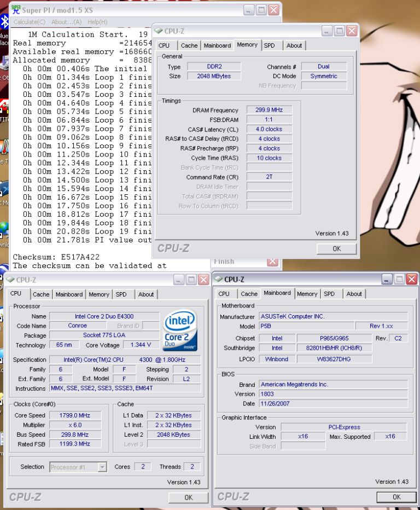Screen dimensions: 420x510
Task: Click the CPU-Z icon in mainboard window title bar
Action: click(218, 279)
